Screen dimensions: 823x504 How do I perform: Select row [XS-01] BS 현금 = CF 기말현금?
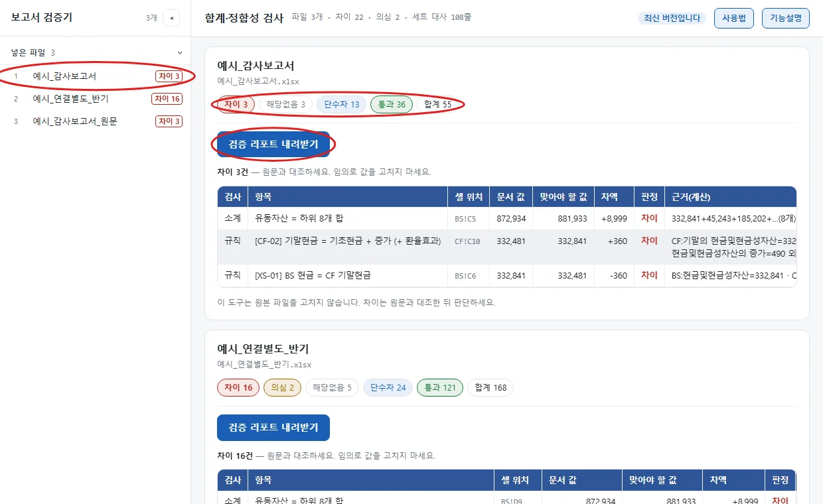[x=507, y=276]
